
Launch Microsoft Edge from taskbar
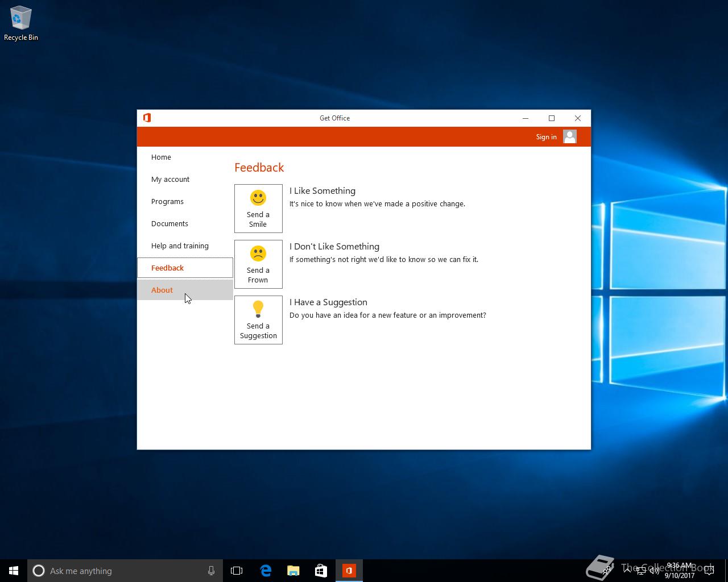(266, 571)
